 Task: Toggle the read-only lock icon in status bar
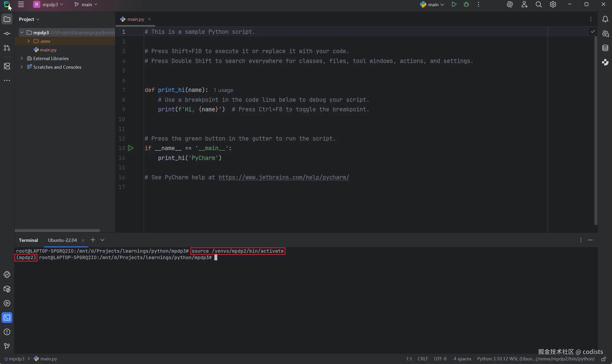click(603, 359)
